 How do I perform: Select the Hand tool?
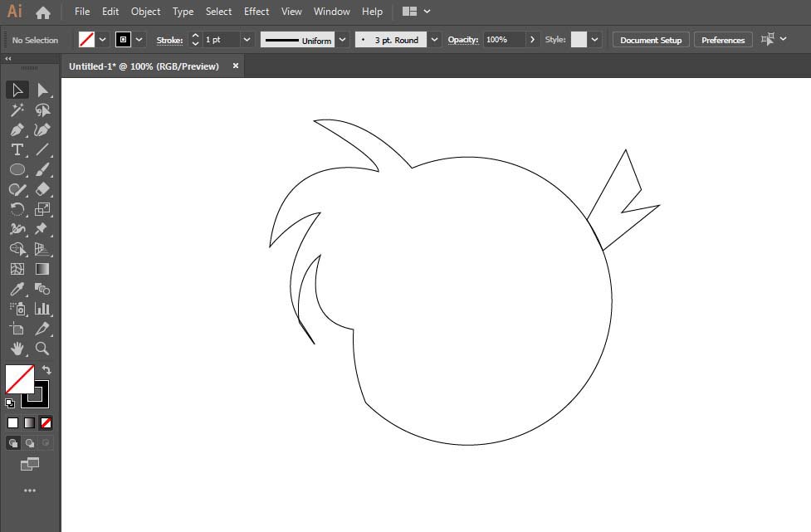pyautogui.click(x=17, y=349)
